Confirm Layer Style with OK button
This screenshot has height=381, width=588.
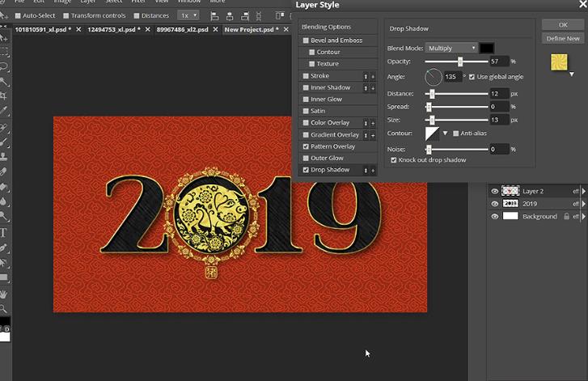[x=563, y=25]
